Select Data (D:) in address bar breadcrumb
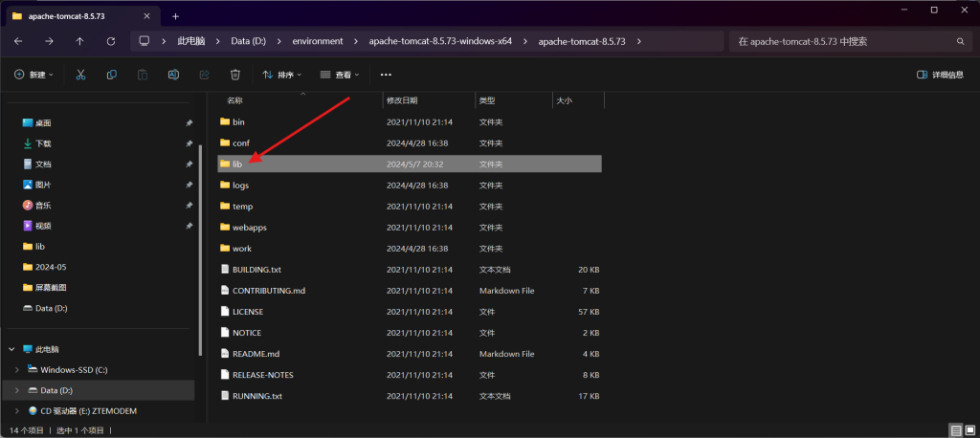 click(249, 41)
